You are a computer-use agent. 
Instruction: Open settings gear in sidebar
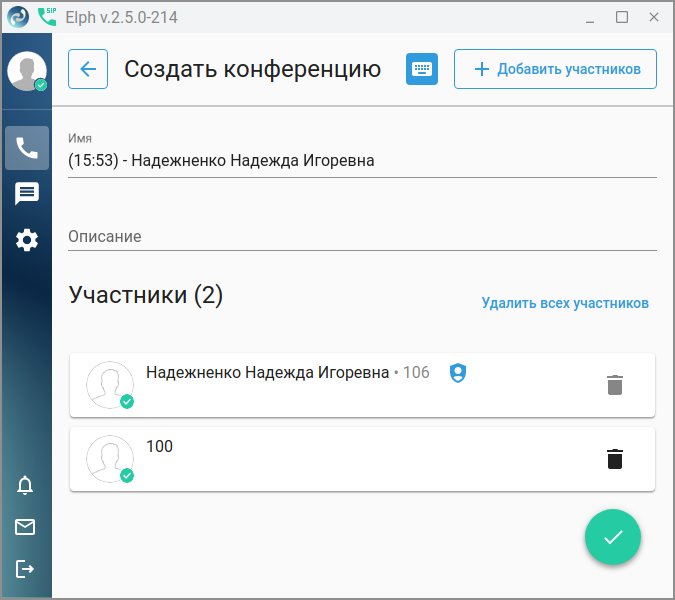[x=27, y=240]
